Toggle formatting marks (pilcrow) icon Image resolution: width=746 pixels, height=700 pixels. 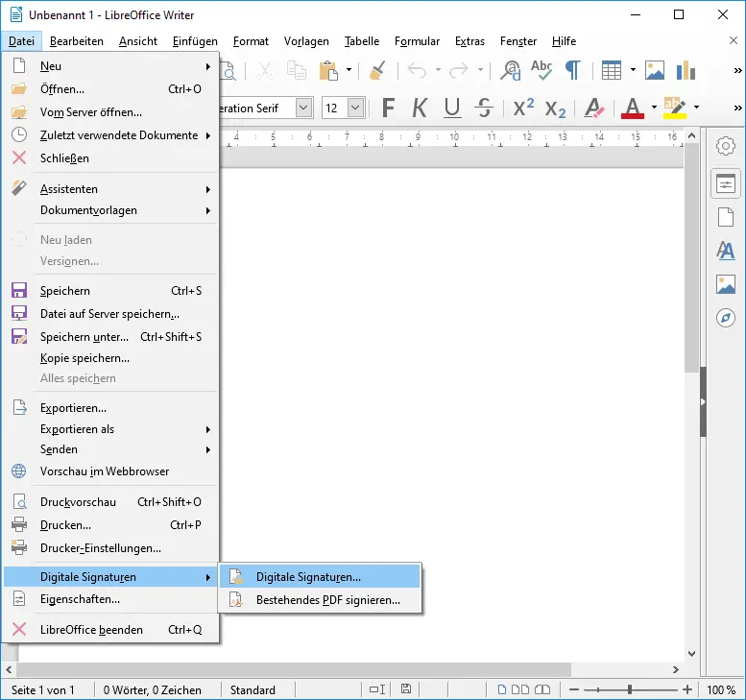(573, 70)
